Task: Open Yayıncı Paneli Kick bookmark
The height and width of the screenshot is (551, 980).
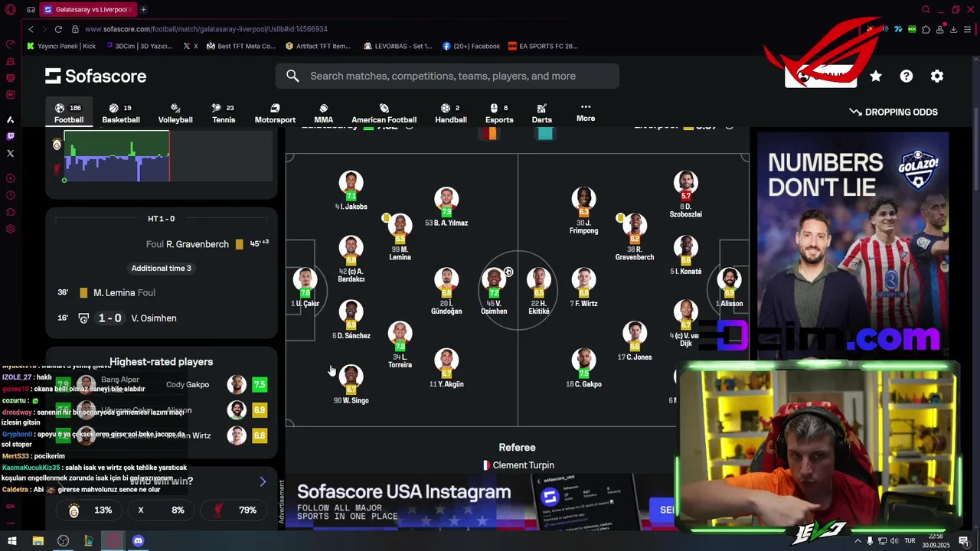Action: coord(61,46)
